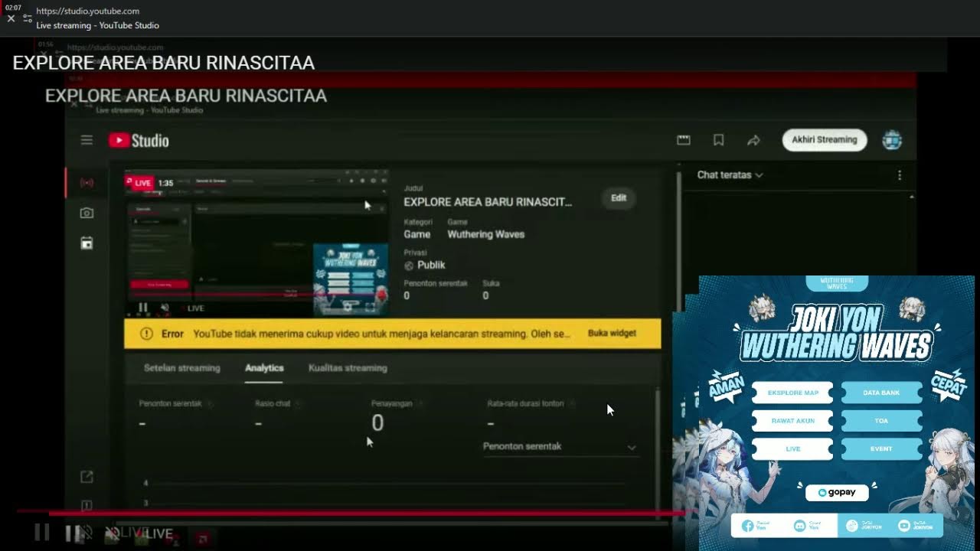Click the arrow of the Penonton serentak dropdown
Viewport: 980px width, 551px height.
tap(632, 447)
